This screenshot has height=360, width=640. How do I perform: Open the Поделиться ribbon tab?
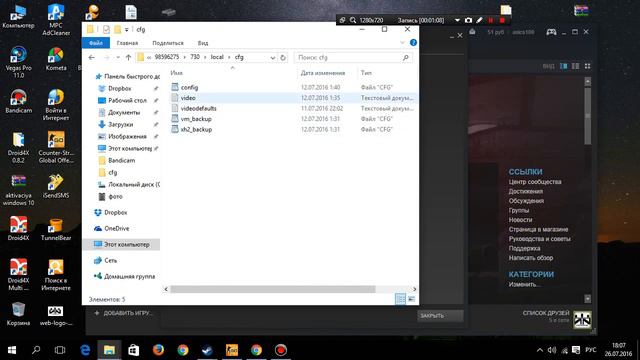coord(168,43)
